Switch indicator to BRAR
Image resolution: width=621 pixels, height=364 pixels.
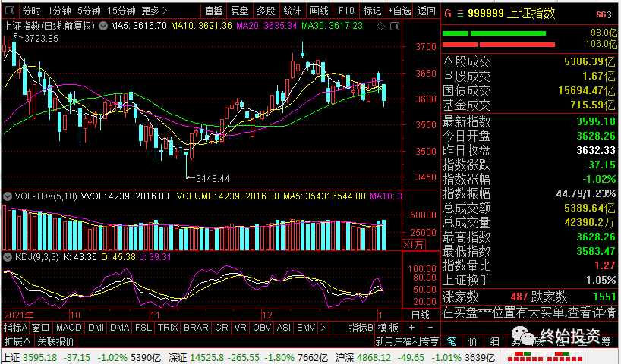(196, 328)
